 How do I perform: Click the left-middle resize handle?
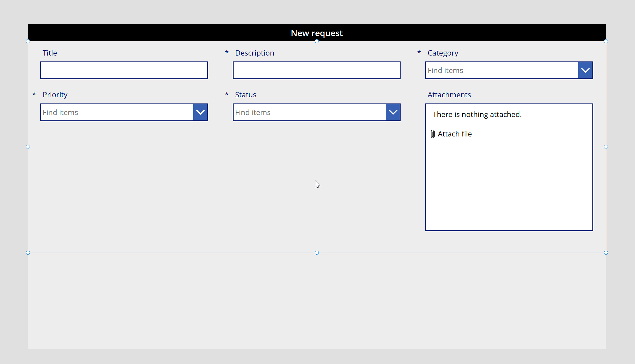pos(28,147)
